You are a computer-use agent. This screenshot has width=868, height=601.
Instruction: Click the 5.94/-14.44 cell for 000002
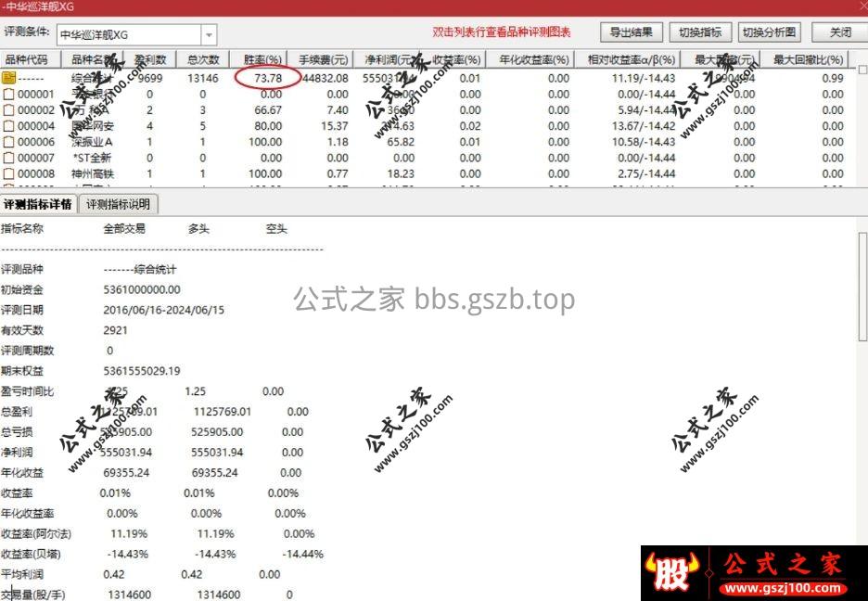pyautogui.click(x=646, y=110)
